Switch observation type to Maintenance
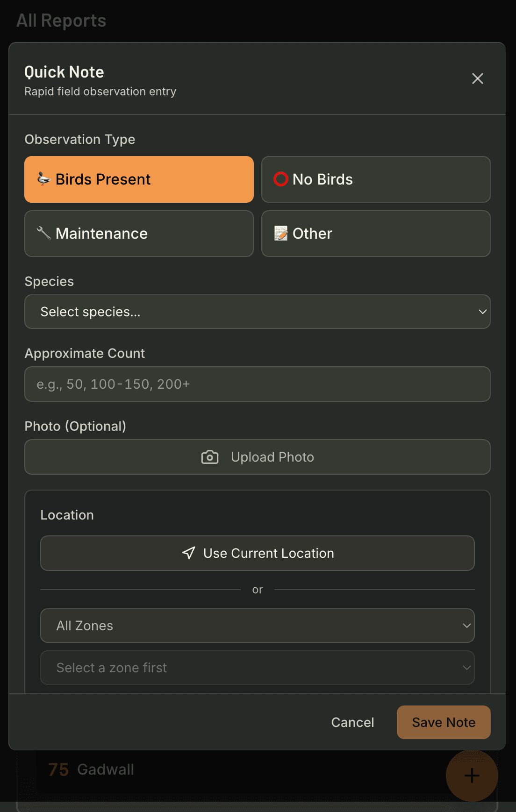 coord(139,234)
